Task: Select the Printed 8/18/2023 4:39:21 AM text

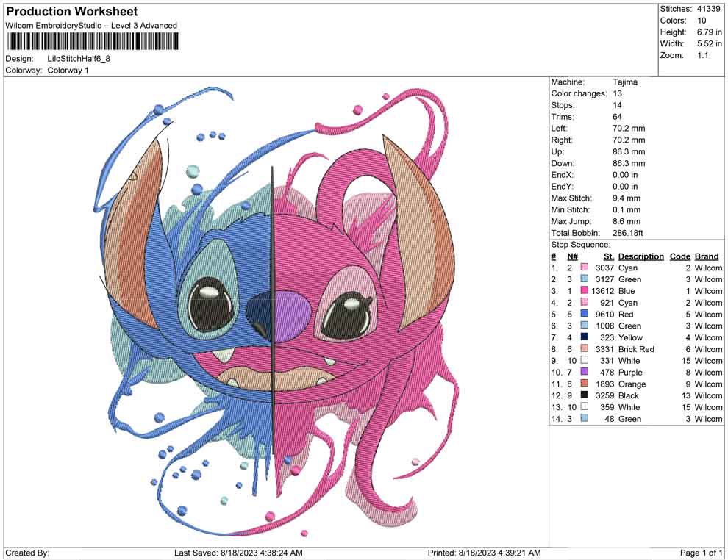Action: pyautogui.click(x=484, y=553)
